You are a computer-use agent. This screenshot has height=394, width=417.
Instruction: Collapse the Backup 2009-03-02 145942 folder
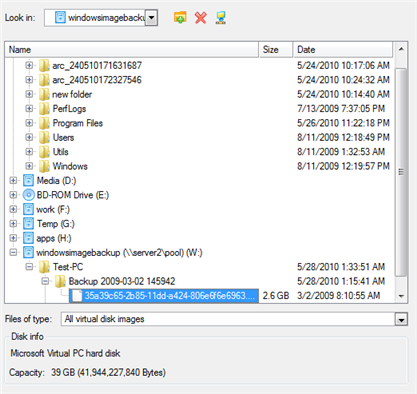(45, 281)
